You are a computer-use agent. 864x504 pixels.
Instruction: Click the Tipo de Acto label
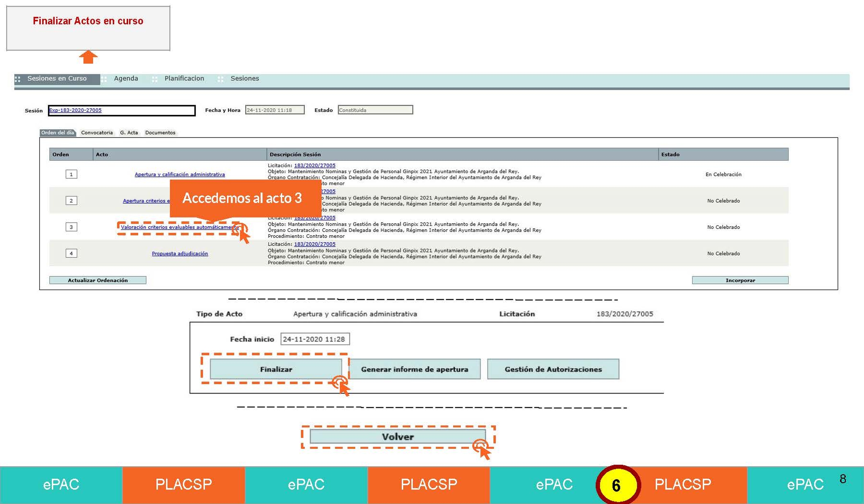(219, 314)
